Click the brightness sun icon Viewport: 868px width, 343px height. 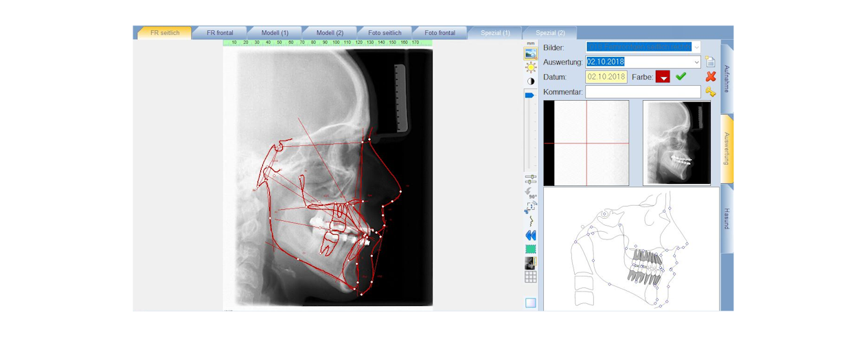tap(530, 67)
